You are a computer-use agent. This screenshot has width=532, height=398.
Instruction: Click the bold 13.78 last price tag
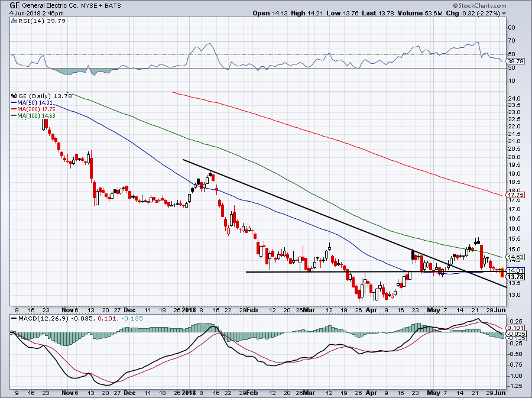(515, 277)
